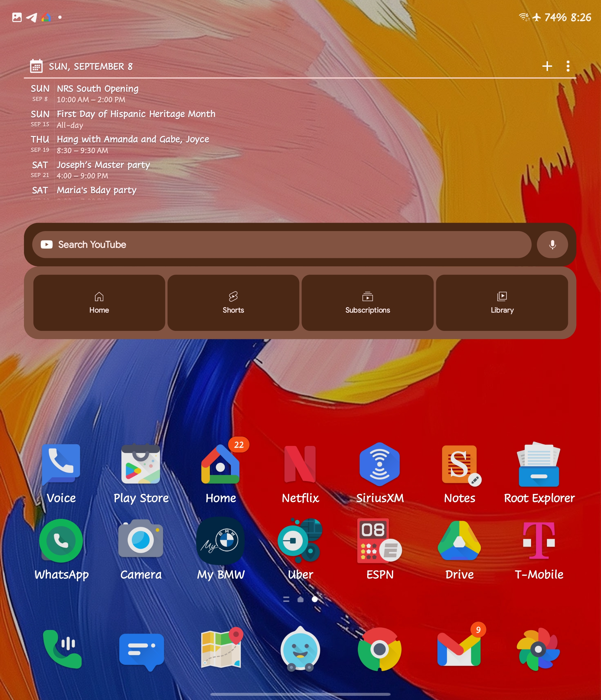The image size is (601, 700).
Task: Launch Waze from dock
Action: click(300, 649)
